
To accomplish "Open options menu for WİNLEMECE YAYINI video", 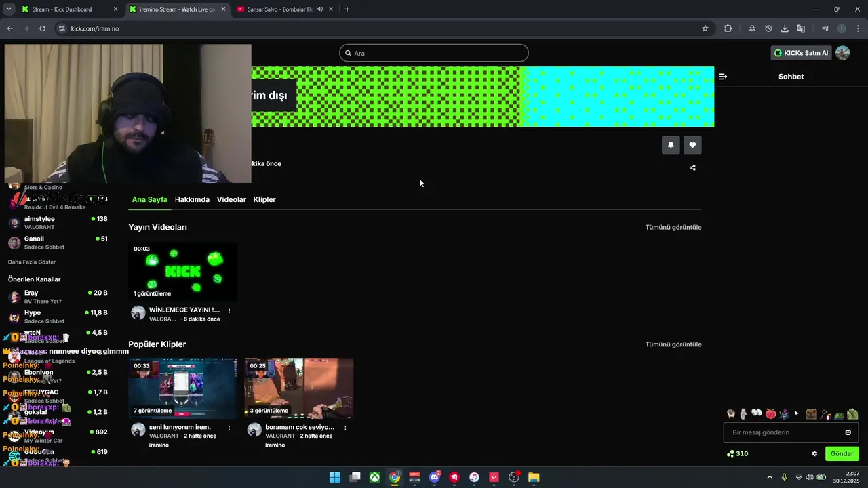I will coord(229,311).
